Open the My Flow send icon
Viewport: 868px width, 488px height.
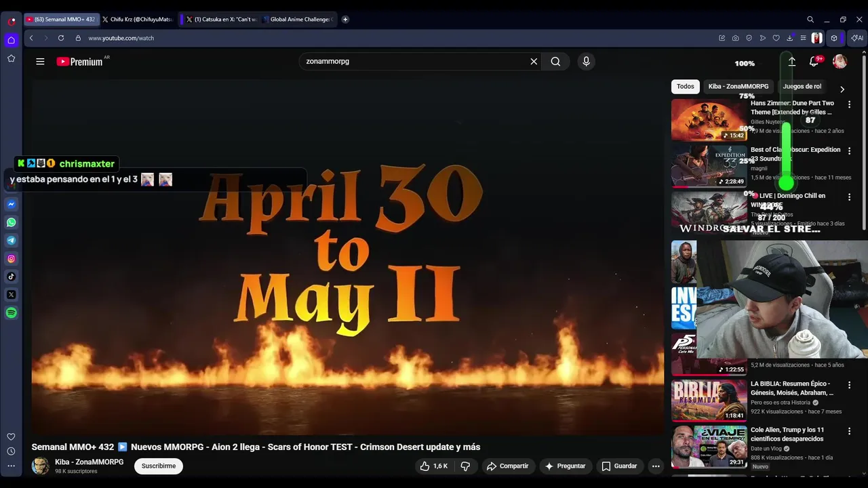(x=763, y=38)
